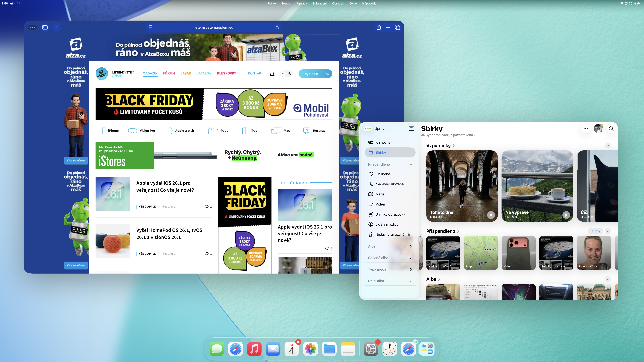Screen dimensions: 644x362
Task: Reload the letemsvetemapplem.eu page
Action: (x=277, y=27)
